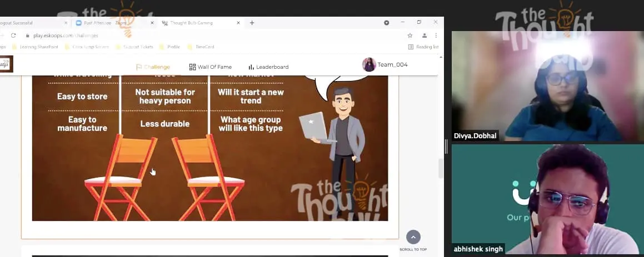Close the Thought Bulb Gaming tab

coord(238,23)
